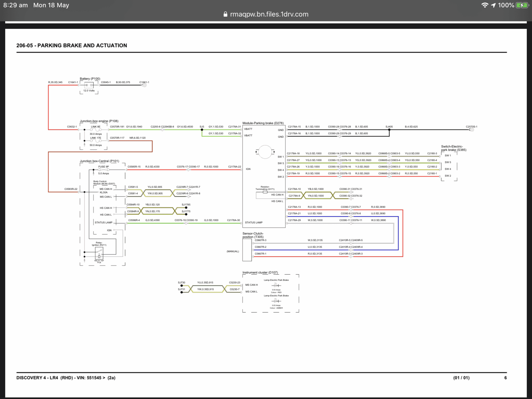The height and width of the screenshot is (399, 532).
Task: Click the LINK 8E fusible link symbol
Action: 96,130
